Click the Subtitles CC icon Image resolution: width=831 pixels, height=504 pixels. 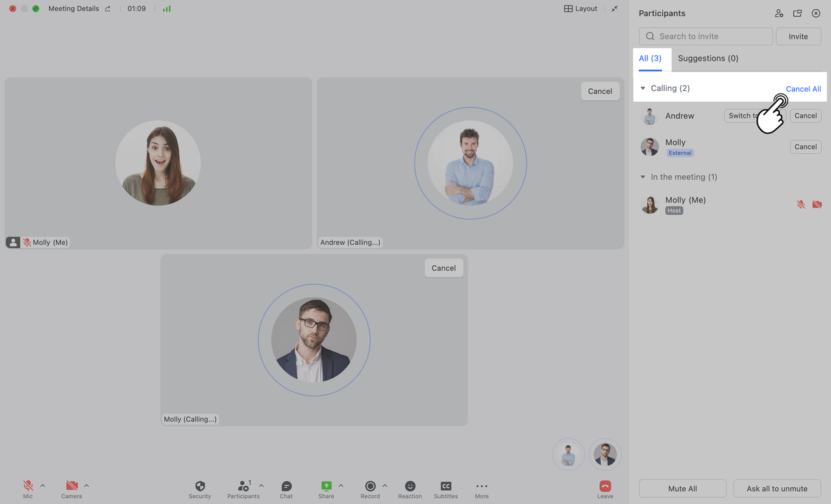click(446, 485)
